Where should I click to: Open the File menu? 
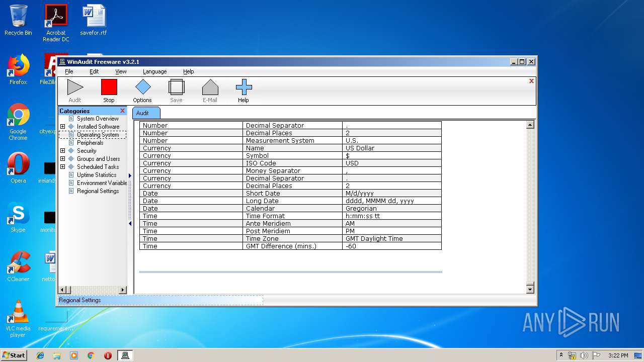(69, 71)
